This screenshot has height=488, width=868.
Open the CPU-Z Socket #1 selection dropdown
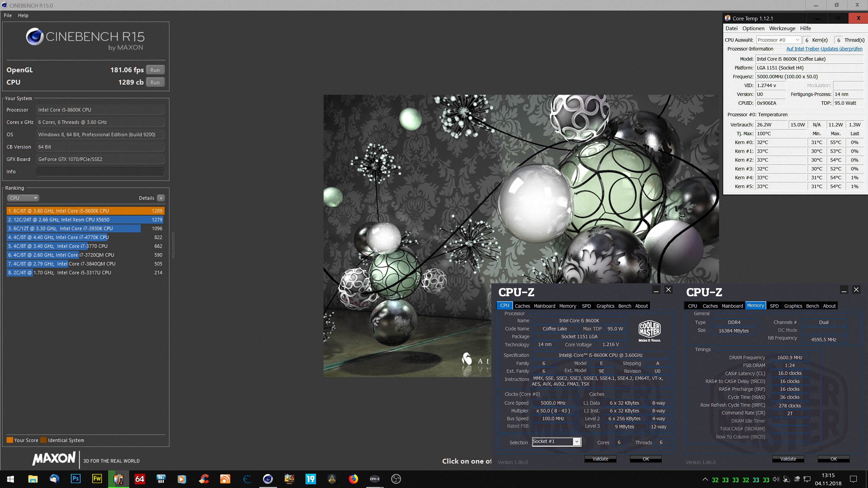coord(576,442)
